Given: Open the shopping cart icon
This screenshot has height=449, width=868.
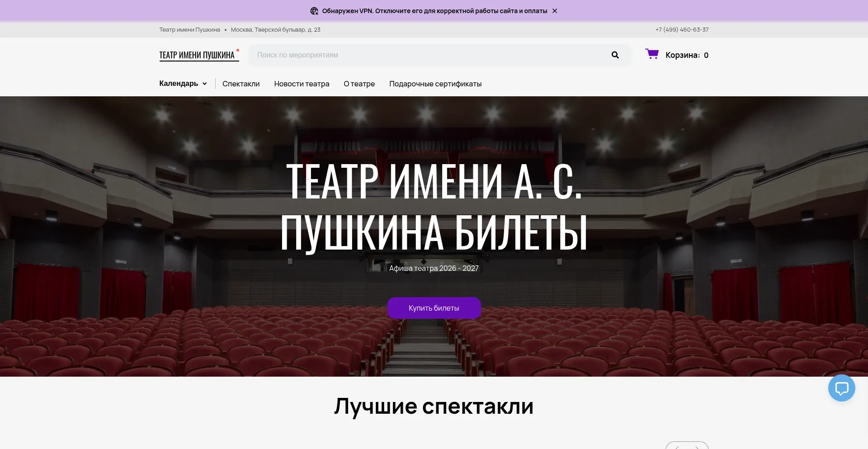Looking at the screenshot, I should 652,54.
